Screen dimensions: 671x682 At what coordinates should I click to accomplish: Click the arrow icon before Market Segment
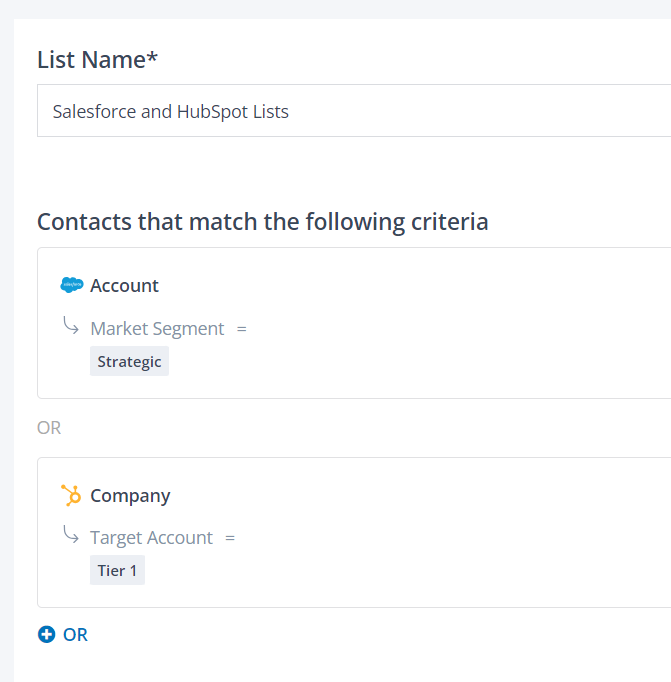tap(70, 325)
